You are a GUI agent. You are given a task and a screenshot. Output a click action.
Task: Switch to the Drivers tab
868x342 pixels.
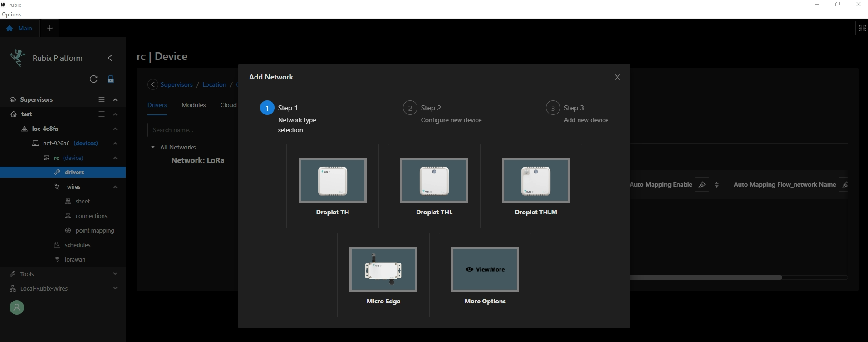click(157, 105)
